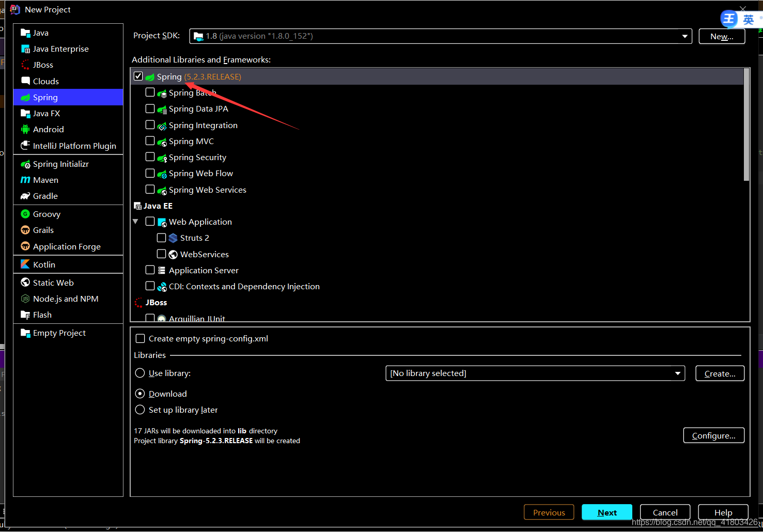763x532 pixels.
Task: Click the Cancel button
Action: click(x=665, y=512)
